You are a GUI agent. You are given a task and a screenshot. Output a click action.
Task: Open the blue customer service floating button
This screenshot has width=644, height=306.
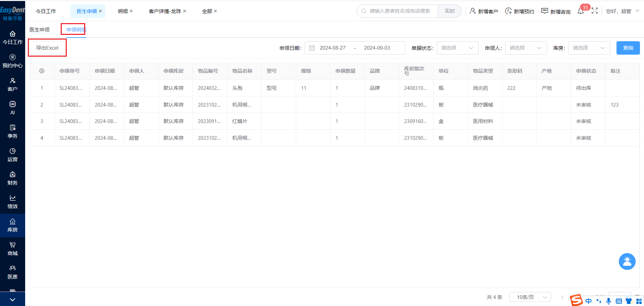627,261
